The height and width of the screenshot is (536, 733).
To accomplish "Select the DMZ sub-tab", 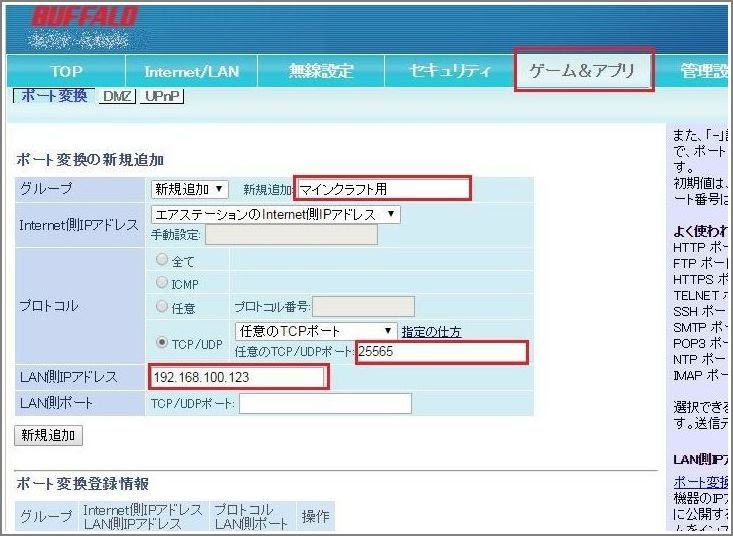I will [117, 96].
